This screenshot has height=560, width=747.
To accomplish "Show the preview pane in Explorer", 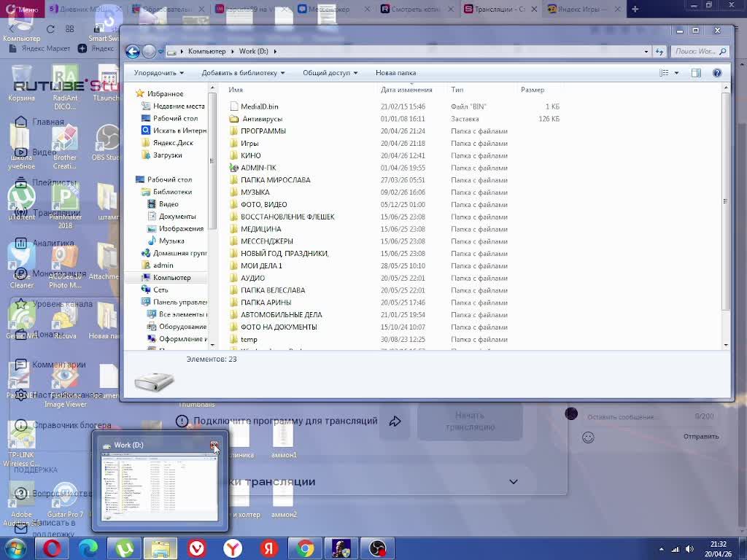I will (x=696, y=73).
